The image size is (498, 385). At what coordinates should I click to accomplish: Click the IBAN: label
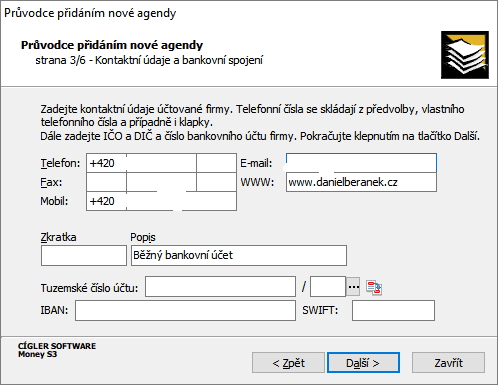pyautogui.click(x=54, y=310)
